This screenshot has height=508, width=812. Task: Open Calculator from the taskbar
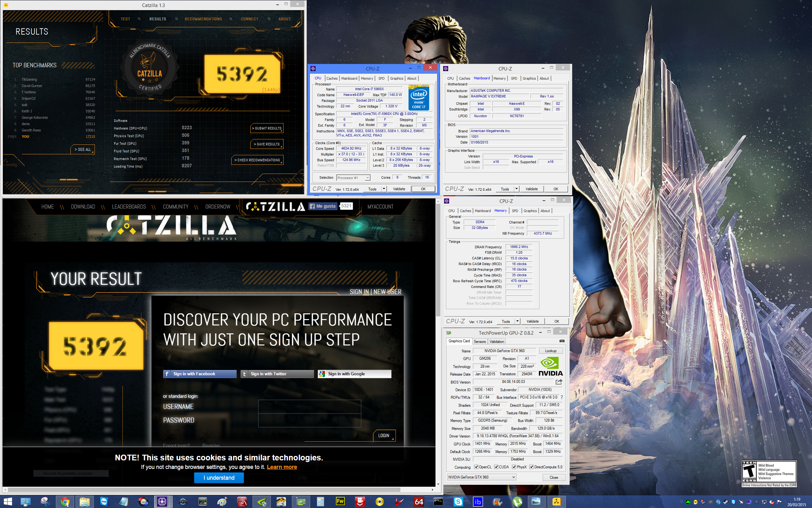[x=320, y=502]
